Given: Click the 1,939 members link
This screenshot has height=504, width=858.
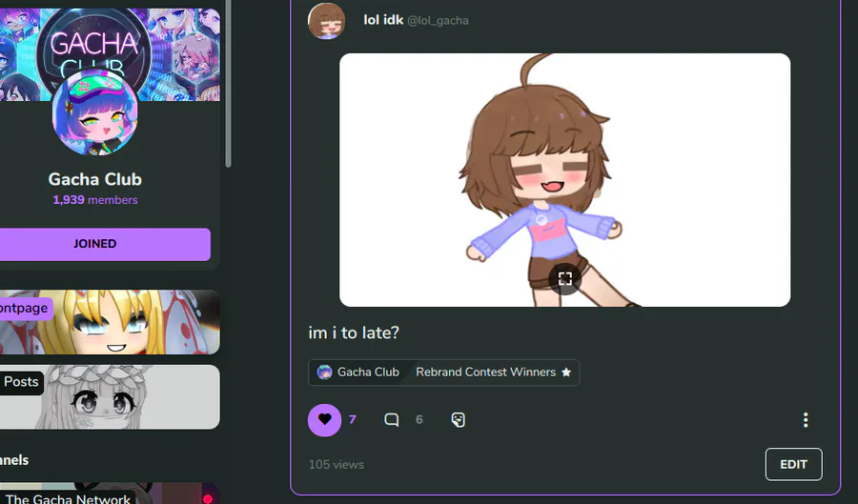Looking at the screenshot, I should click(95, 200).
